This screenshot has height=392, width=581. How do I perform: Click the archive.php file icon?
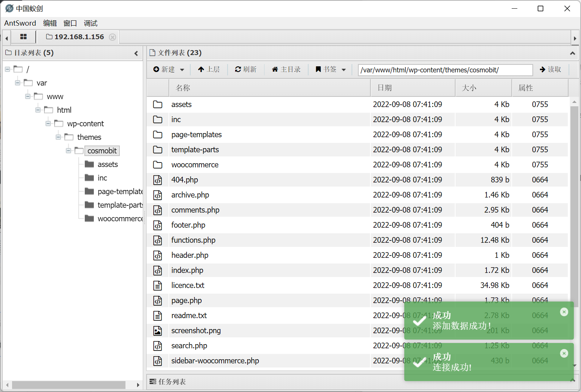tap(157, 195)
